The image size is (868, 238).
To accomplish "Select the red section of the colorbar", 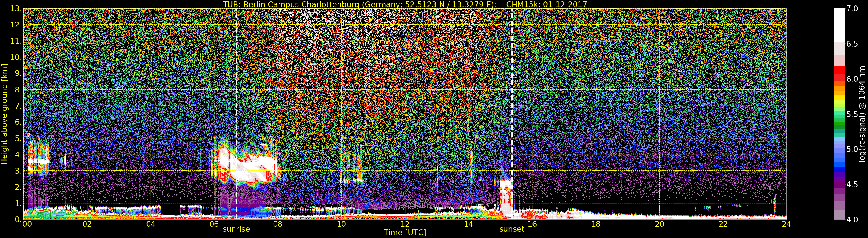I will (x=839, y=73).
